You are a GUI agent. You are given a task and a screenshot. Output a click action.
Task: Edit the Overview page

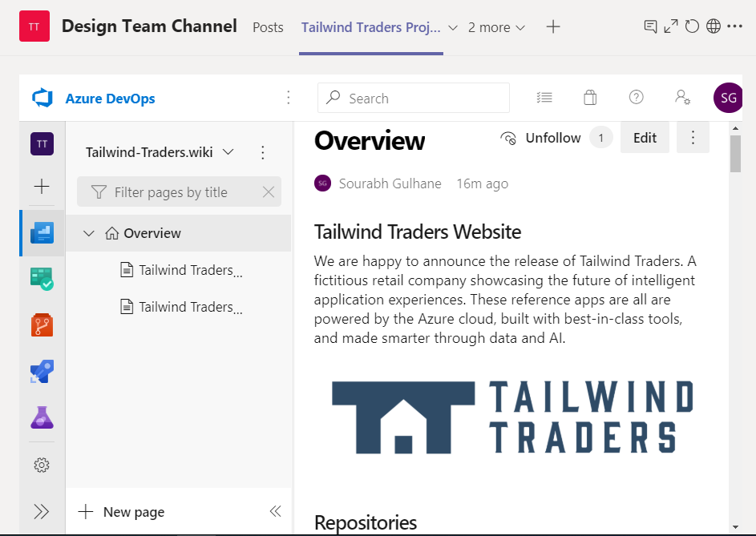coord(645,138)
